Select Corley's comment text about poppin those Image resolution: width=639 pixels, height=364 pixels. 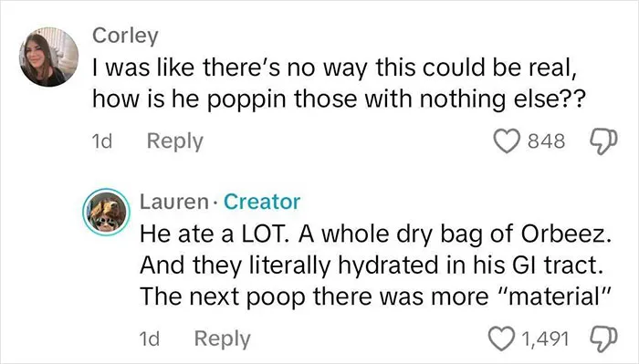(339, 83)
